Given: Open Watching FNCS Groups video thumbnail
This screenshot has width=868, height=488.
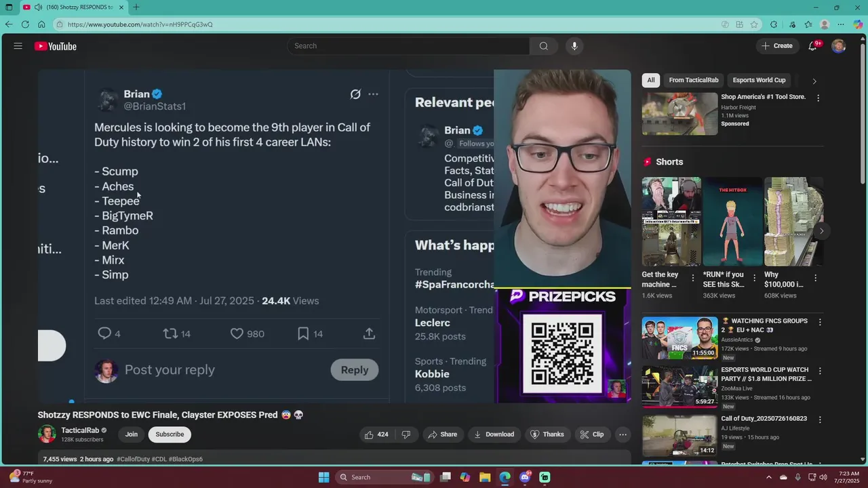Looking at the screenshot, I should click(x=679, y=338).
